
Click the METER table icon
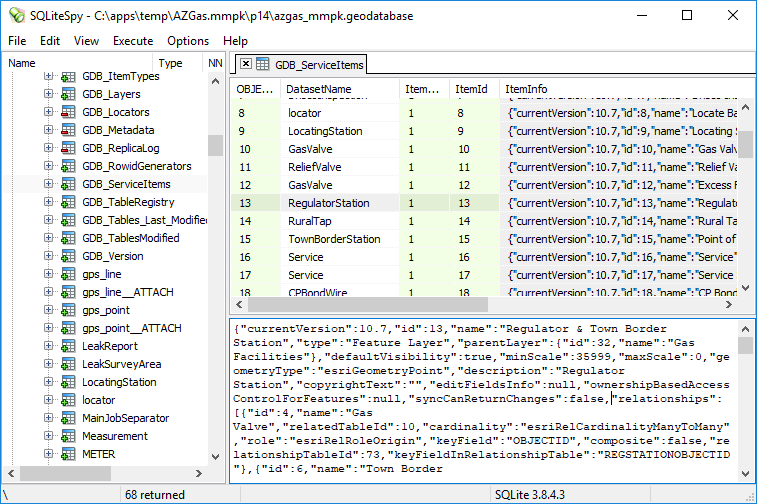tap(68, 454)
